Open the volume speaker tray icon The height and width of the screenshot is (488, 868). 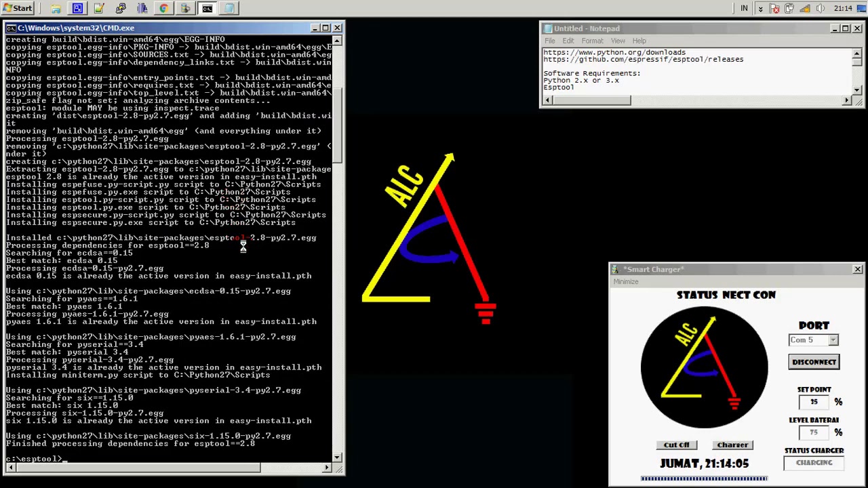pyautogui.click(x=820, y=8)
